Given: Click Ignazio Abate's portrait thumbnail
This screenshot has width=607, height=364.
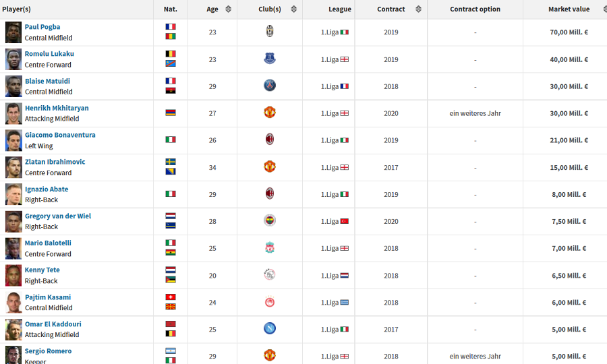Looking at the screenshot, I should 13,194.
